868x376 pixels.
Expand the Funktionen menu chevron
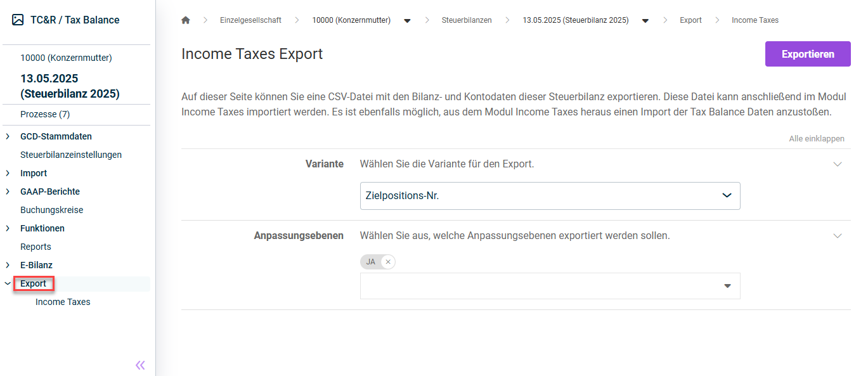pos(8,228)
